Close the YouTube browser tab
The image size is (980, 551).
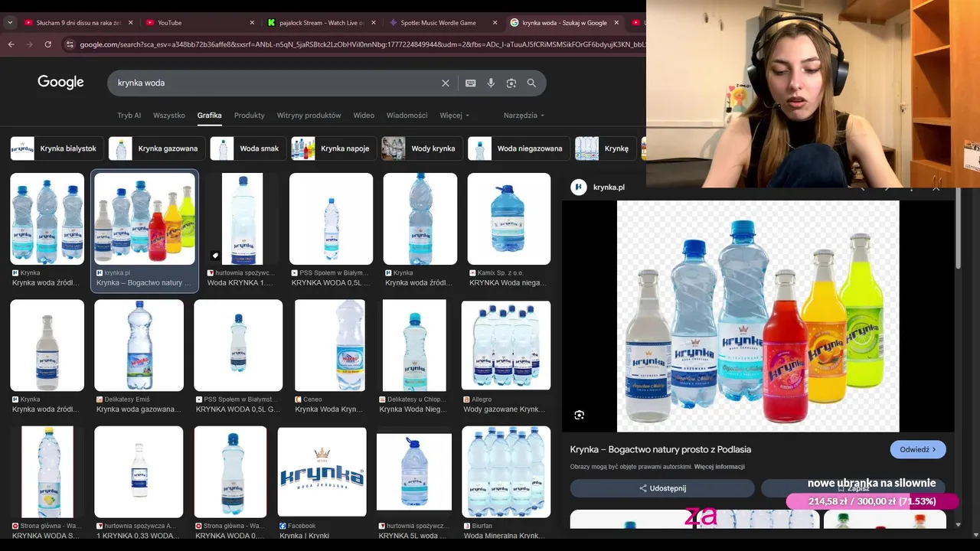(x=252, y=23)
